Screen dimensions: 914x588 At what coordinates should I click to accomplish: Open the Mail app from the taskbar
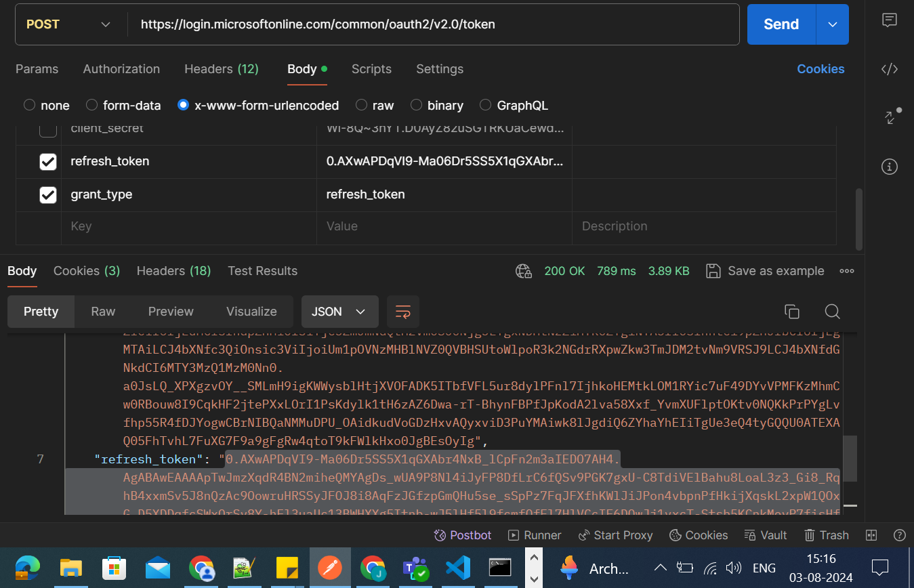[157, 568]
